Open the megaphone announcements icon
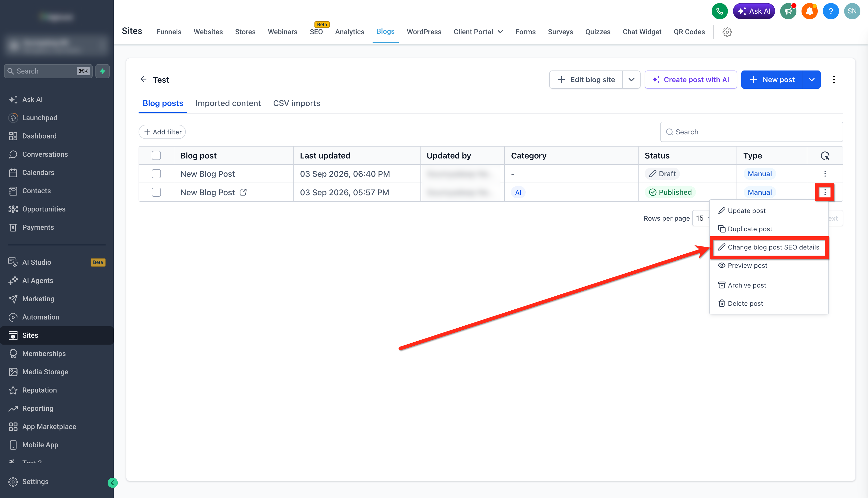This screenshot has width=868, height=498. coord(788,11)
